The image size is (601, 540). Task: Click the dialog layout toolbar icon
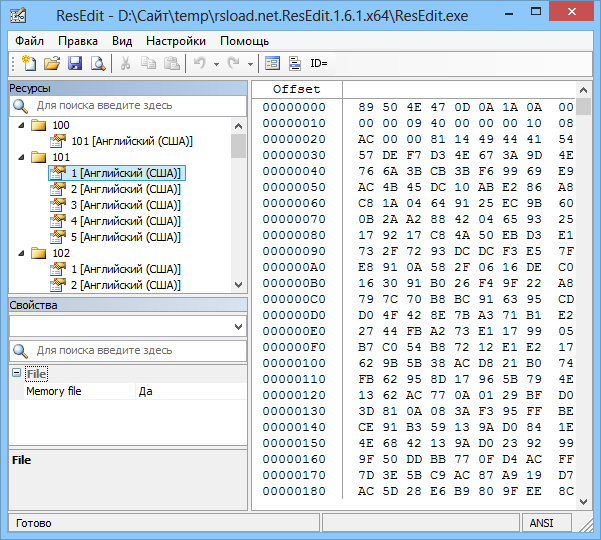tap(272, 63)
